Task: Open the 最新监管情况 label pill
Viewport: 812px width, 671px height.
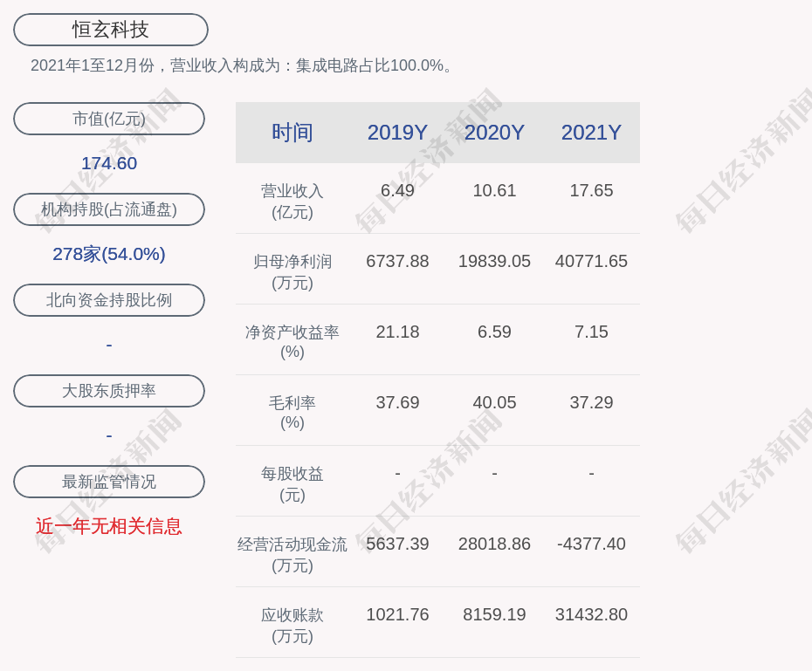Action: (109, 482)
